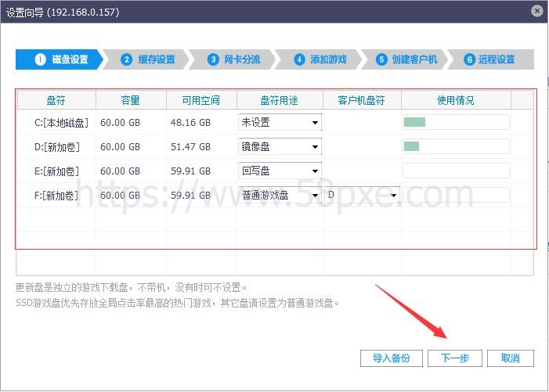Open 盘符用途 dropdown for C: drive
Viewport: 549px width, 392px height.
coord(280,122)
